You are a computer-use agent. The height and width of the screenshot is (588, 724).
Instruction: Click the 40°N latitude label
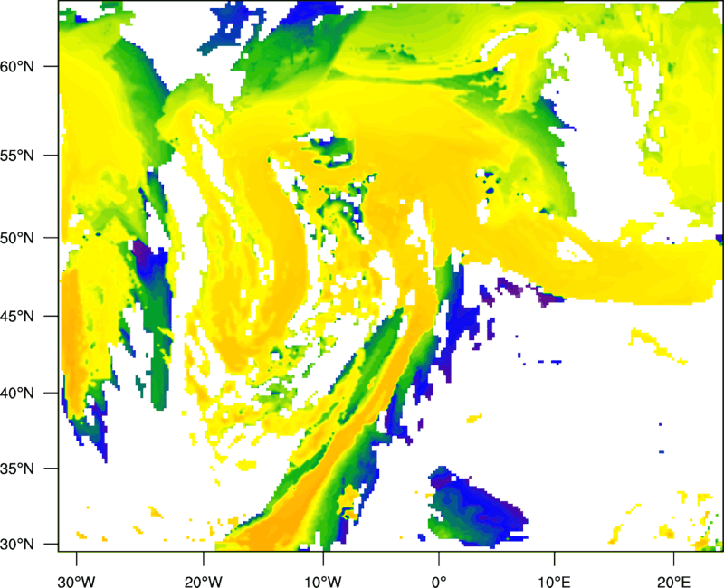(x=17, y=394)
